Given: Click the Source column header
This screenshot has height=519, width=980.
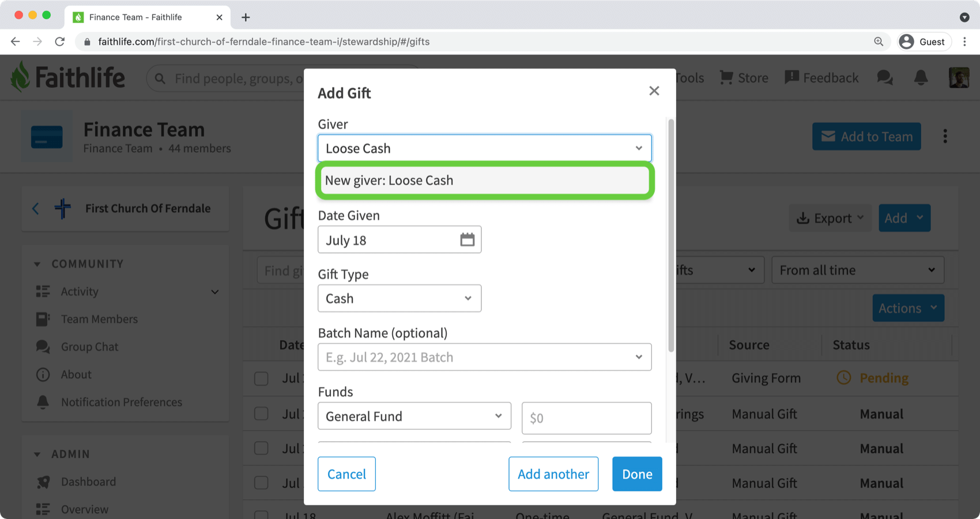Looking at the screenshot, I should pos(749,345).
